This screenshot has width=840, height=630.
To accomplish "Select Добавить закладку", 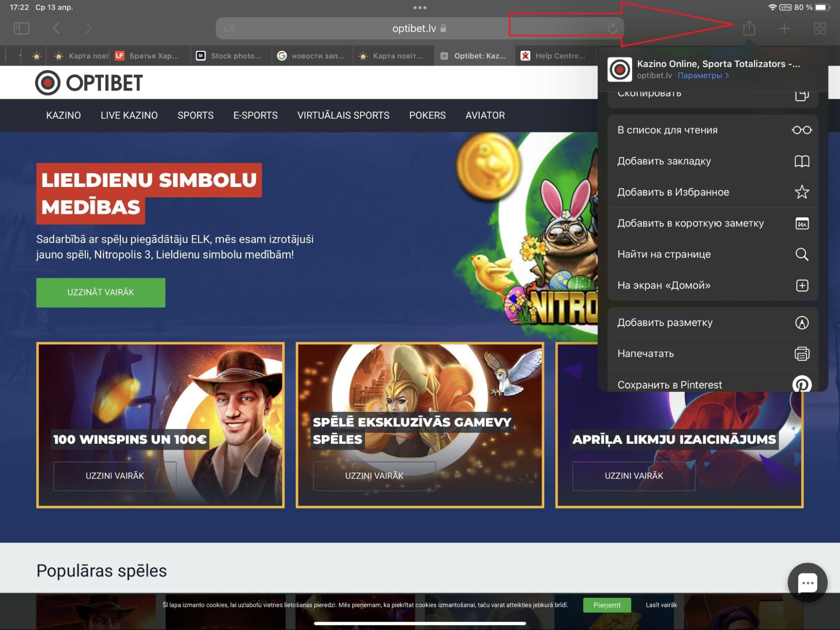I will tap(713, 161).
